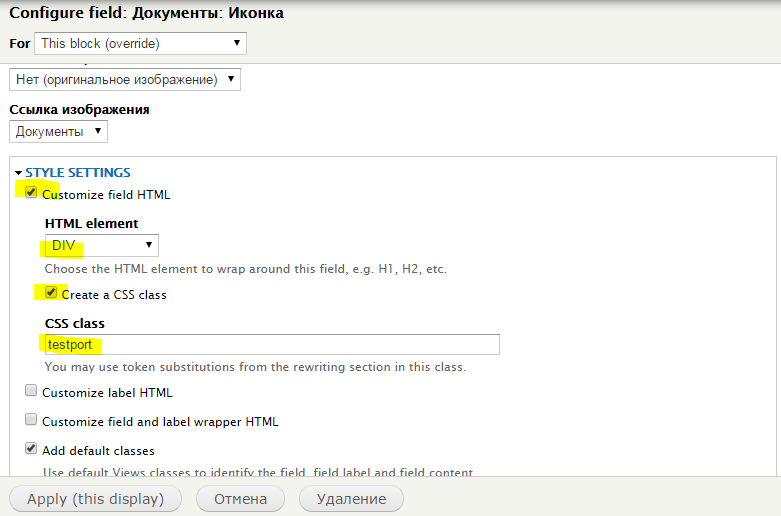Click the 'CSS class' label
The width and height of the screenshot is (781, 516).
click(75, 323)
